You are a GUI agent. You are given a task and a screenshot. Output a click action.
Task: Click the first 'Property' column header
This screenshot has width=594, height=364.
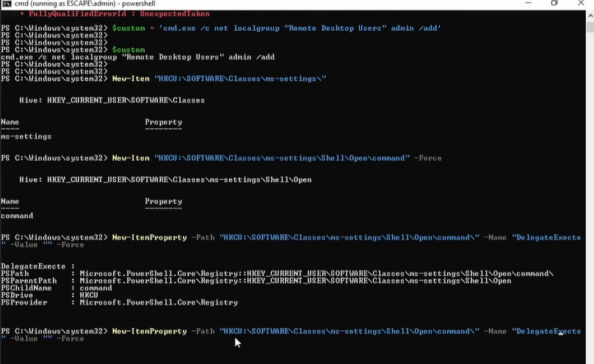click(x=163, y=122)
